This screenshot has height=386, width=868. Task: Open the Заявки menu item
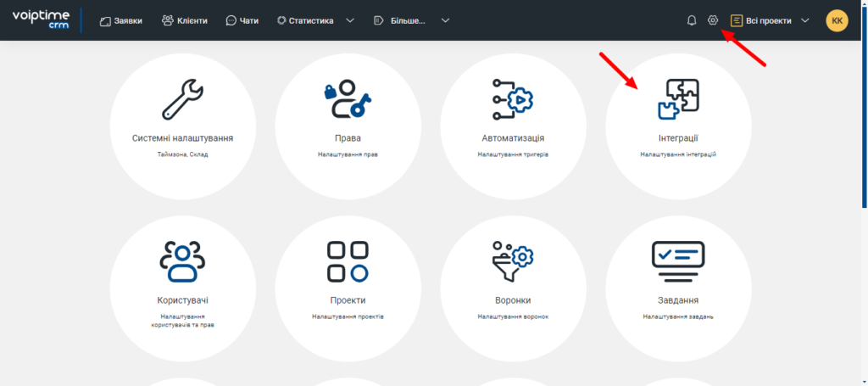(x=120, y=20)
